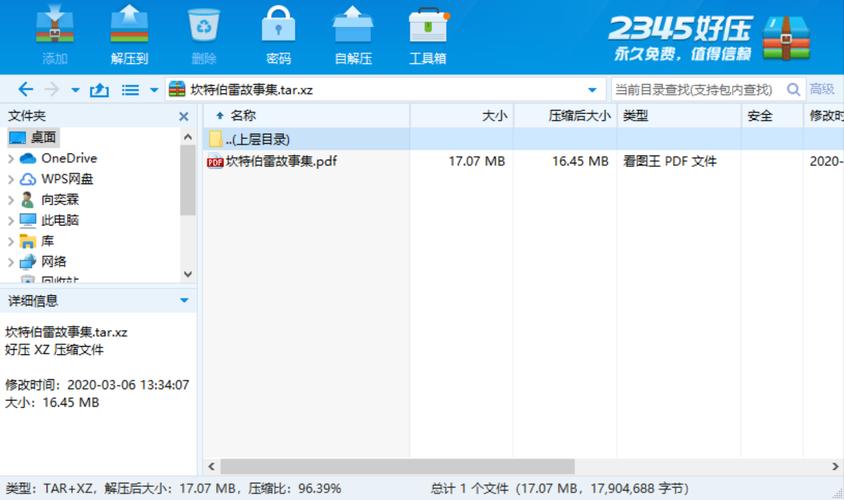Click the 解压到 (Extract to) icon
Image resolution: width=844 pixels, height=500 pixels.
[129, 25]
